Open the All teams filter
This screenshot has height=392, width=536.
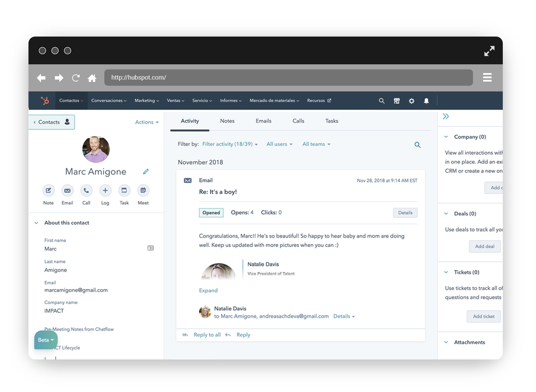coord(316,144)
